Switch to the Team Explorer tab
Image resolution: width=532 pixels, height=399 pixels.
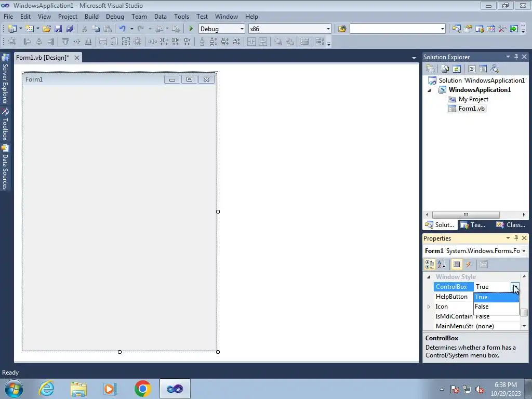[473, 224]
